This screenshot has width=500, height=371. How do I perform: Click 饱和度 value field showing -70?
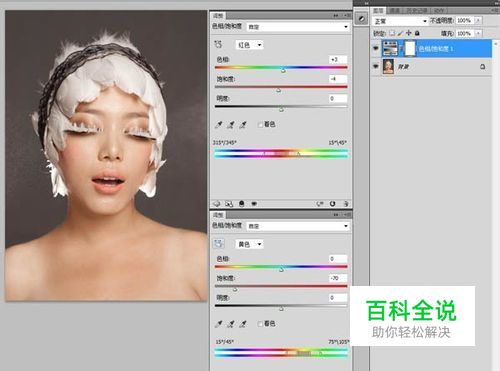(x=338, y=278)
